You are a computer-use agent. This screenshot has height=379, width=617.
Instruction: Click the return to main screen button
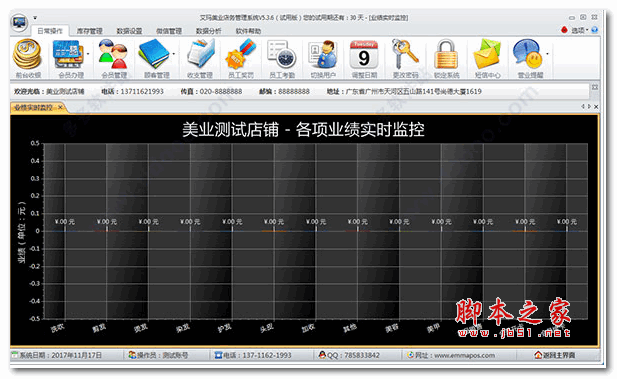pos(555,355)
